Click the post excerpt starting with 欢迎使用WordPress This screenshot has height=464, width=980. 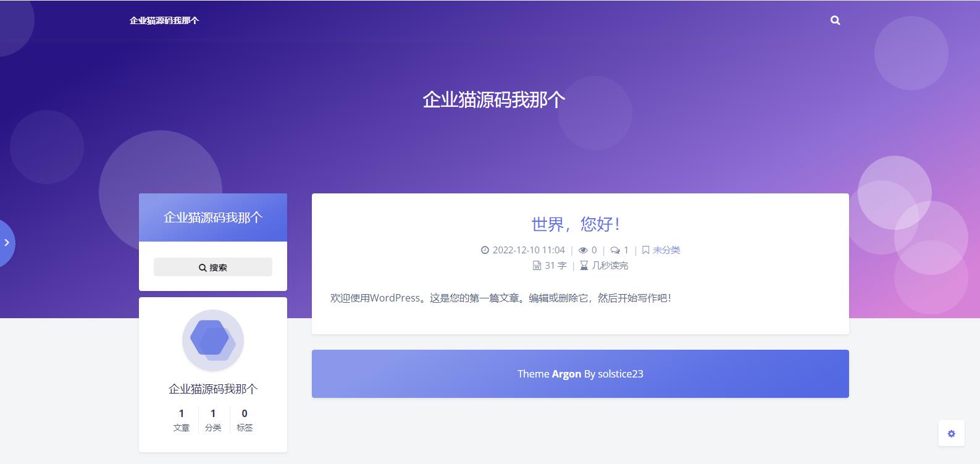click(501, 298)
